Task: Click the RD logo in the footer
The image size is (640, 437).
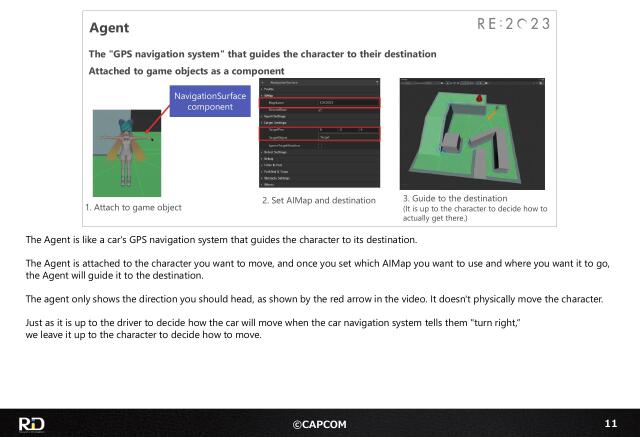Action: click(x=31, y=424)
